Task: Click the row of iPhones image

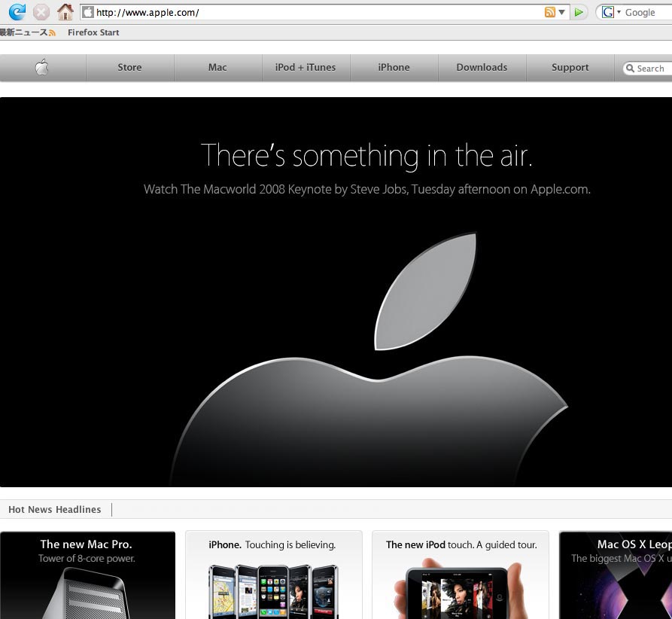Action: pyautogui.click(x=273, y=592)
